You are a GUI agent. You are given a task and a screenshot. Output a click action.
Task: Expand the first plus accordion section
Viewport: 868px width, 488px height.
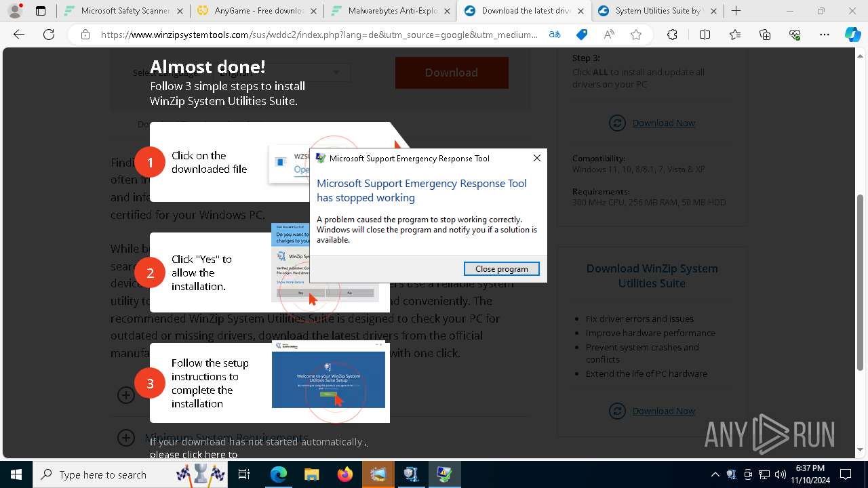click(x=126, y=395)
